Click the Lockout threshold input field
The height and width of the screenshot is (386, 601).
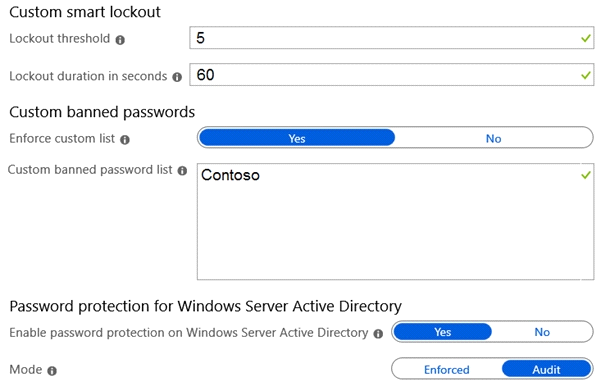pyautogui.click(x=392, y=38)
